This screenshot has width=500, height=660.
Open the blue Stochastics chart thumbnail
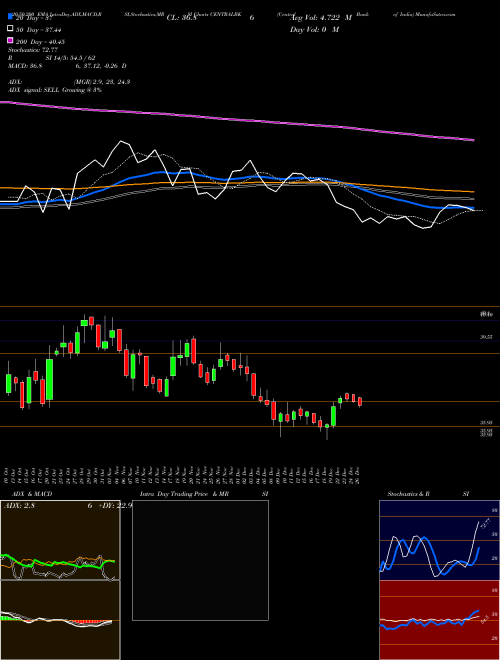439,540
